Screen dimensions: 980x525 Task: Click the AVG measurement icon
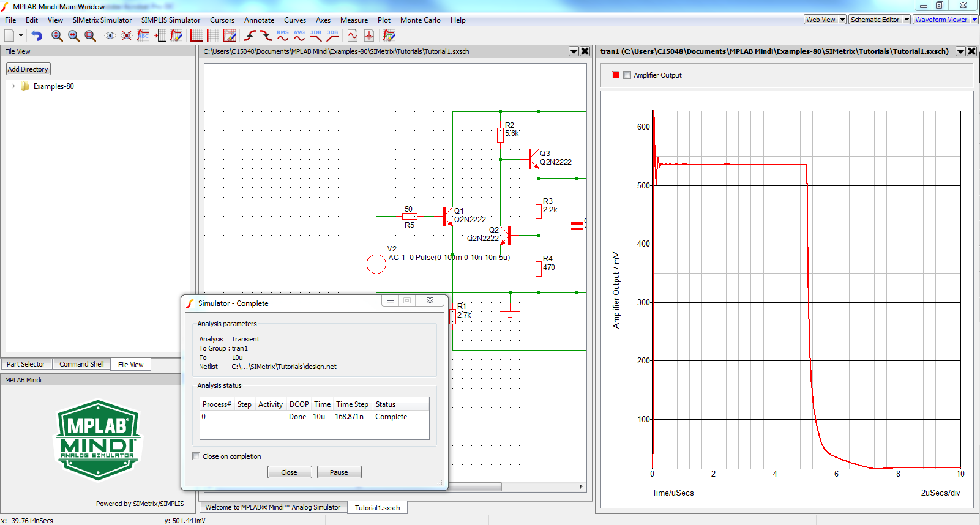pos(299,35)
